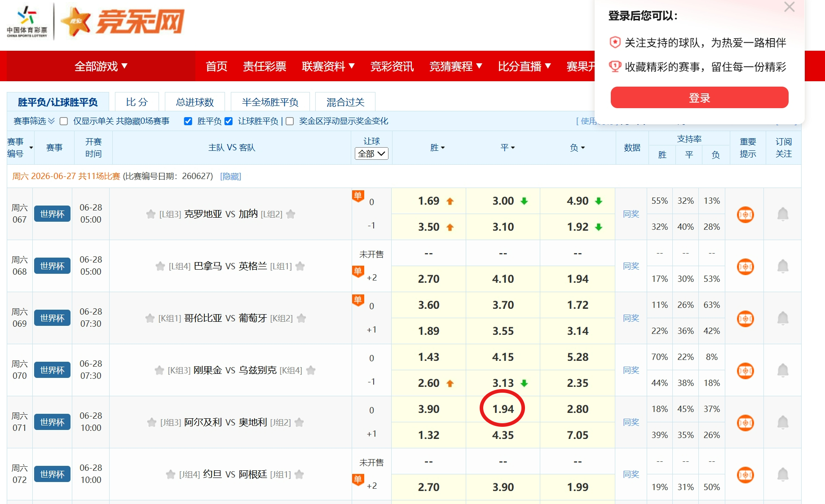Subscribe with bell for match 072
Screen dimensions: 825x504
(783, 474)
